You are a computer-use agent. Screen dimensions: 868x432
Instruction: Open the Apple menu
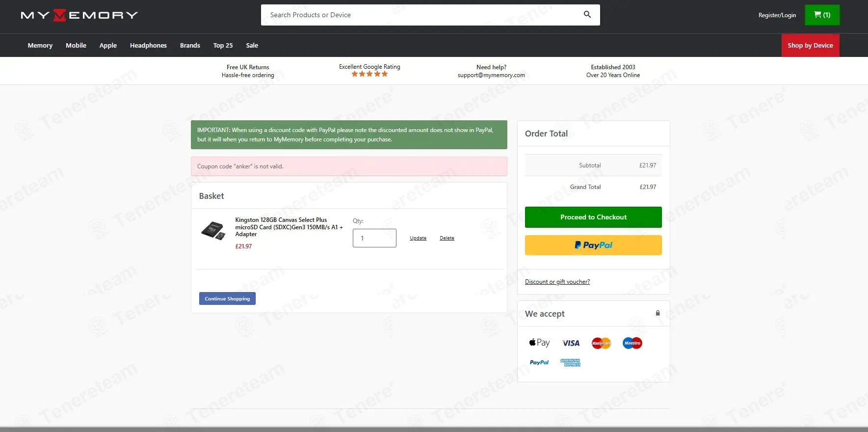tap(108, 45)
